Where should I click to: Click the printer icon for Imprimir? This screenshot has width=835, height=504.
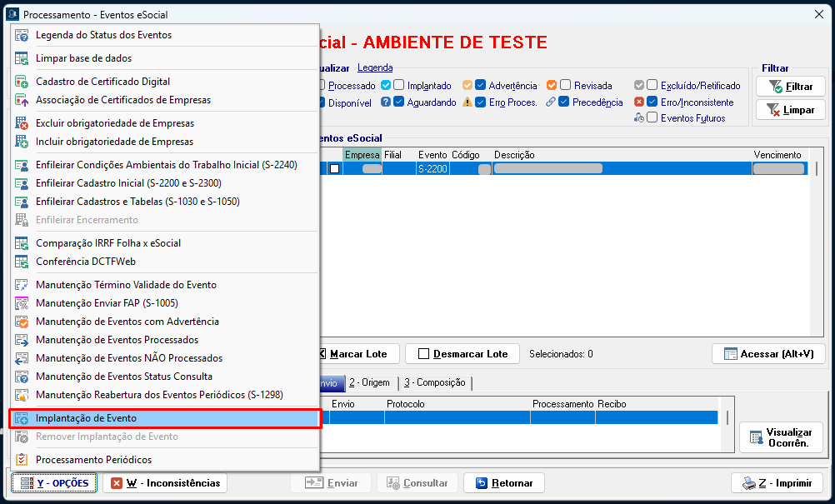coord(746,483)
